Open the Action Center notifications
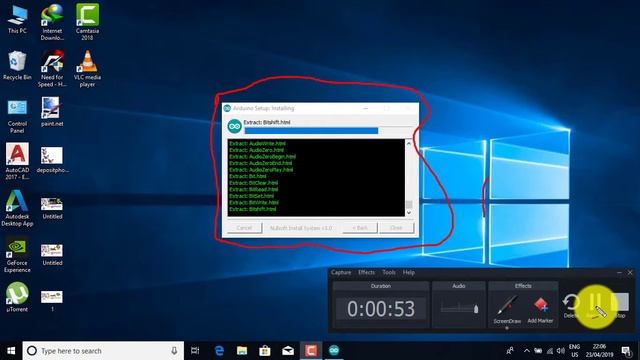Screen dimensions: 640x360 pyautogui.click(x=627, y=351)
